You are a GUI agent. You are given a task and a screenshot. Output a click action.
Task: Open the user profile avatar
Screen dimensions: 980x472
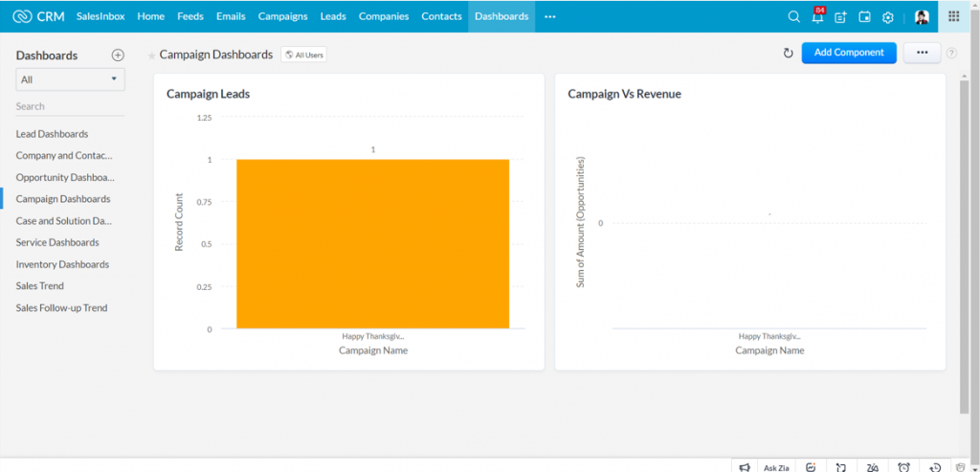coord(922,17)
